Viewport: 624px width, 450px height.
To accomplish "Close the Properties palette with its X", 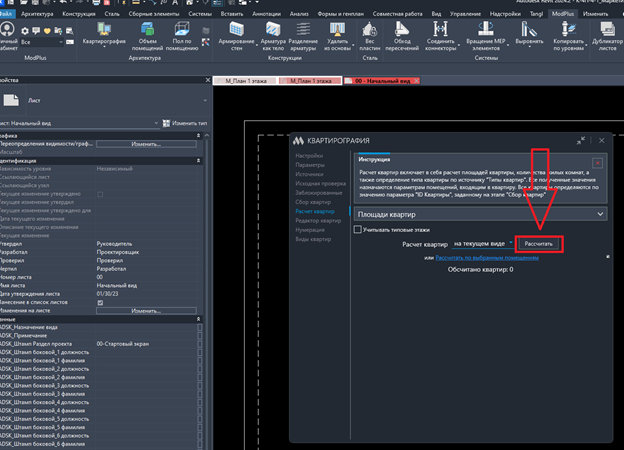I will 208,80.
